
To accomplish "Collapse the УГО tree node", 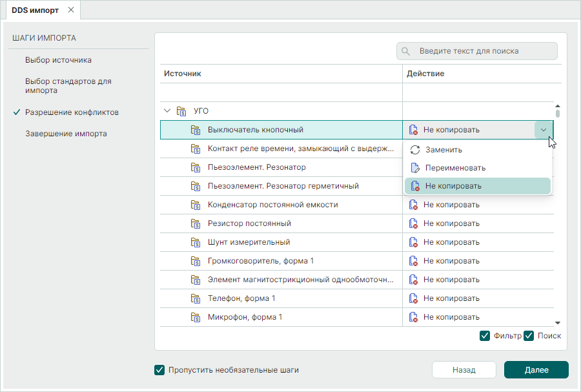I will pyautogui.click(x=168, y=111).
